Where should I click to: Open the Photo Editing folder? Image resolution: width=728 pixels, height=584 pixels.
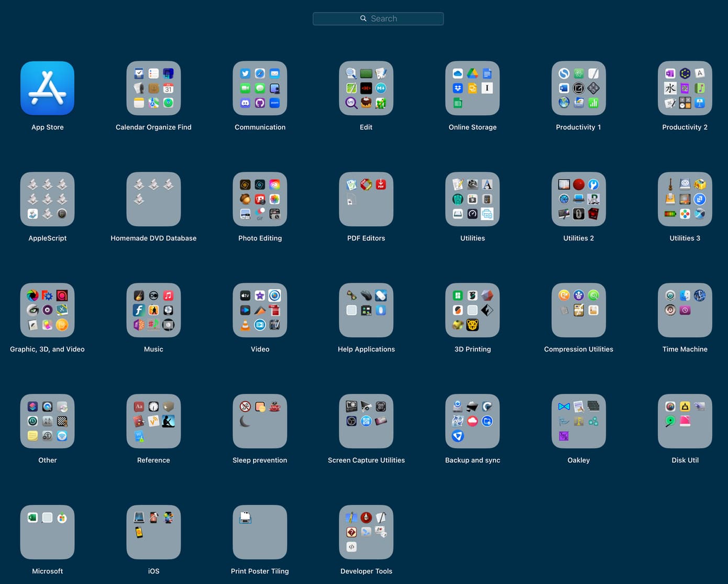pos(260,199)
